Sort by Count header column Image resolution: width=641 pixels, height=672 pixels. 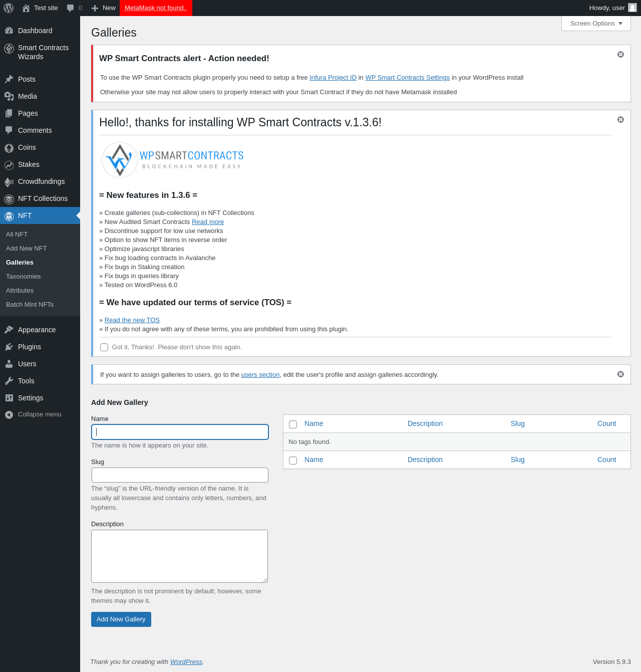pyautogui.click(x=606, y=423)
